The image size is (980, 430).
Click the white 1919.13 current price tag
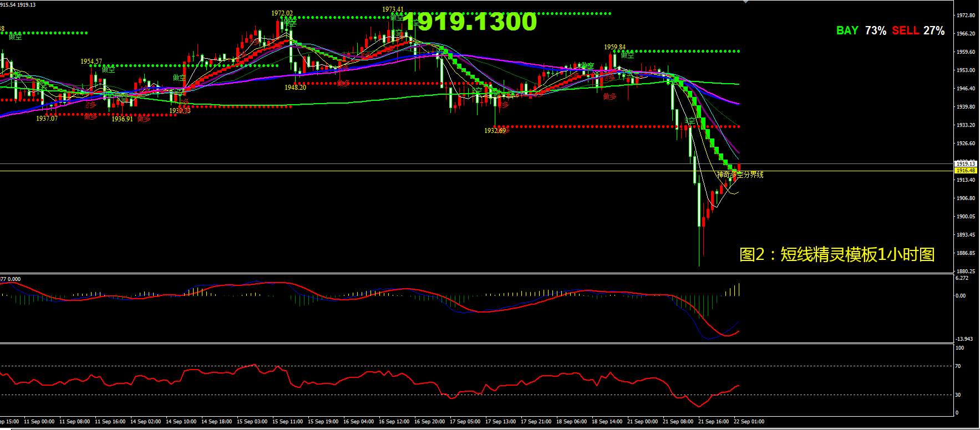[x=966, y=164]
